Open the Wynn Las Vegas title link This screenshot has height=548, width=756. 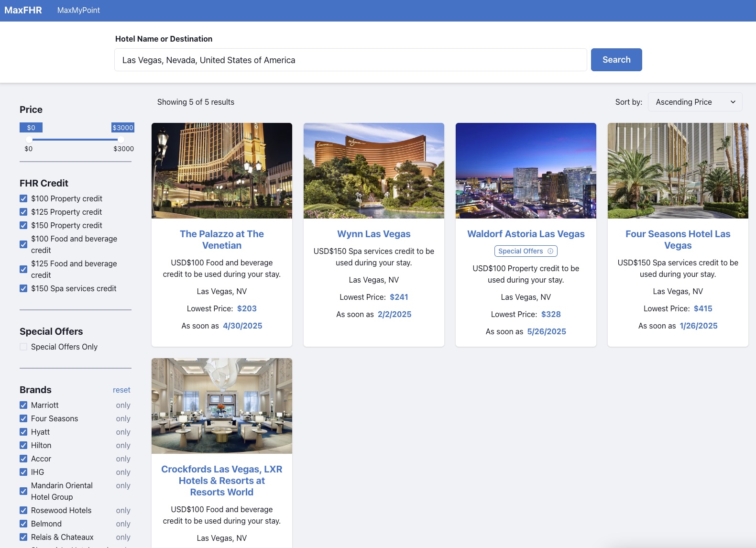point(374,234)
